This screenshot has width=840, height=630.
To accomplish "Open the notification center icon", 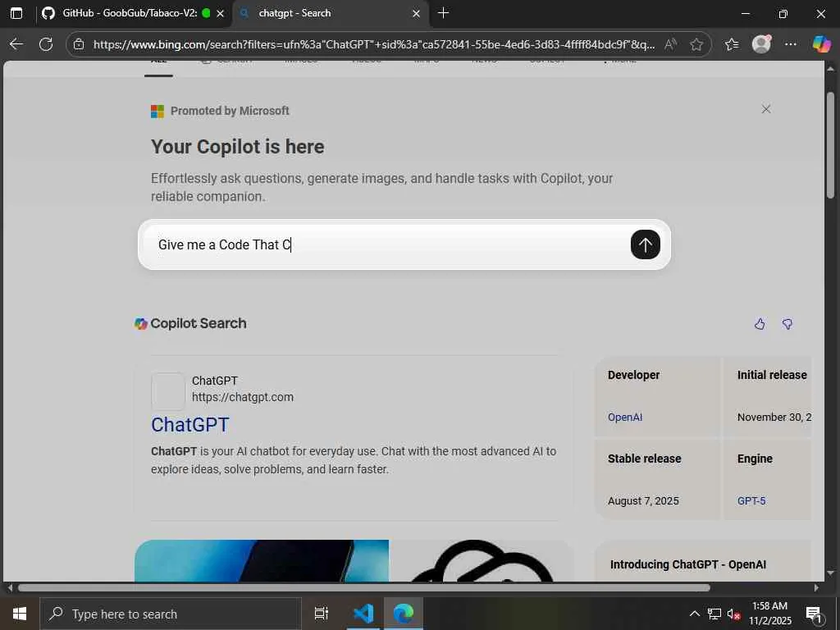I will click(813, 614).
